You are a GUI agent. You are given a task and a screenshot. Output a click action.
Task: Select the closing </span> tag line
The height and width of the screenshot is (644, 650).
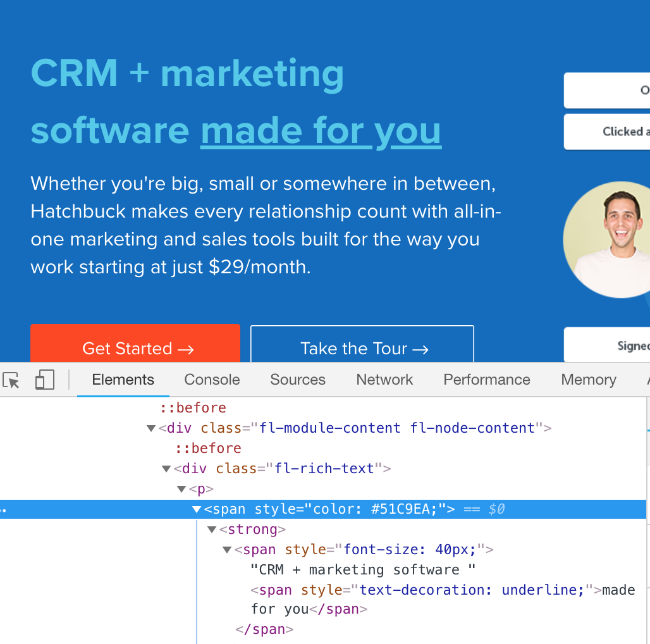coord(264,629)
